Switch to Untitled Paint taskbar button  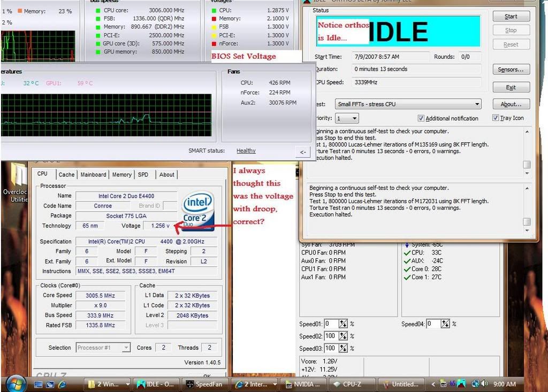[401, 385]
